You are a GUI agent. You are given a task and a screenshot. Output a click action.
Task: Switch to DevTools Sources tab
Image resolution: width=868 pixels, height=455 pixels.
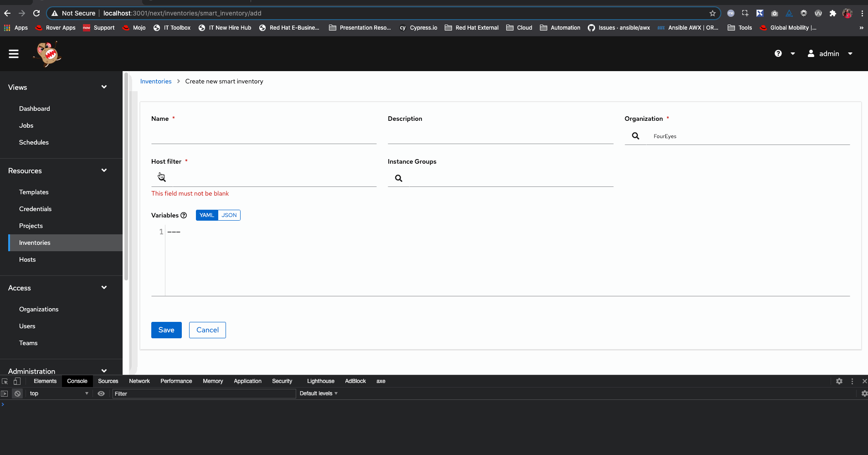(x=108, y=381)
